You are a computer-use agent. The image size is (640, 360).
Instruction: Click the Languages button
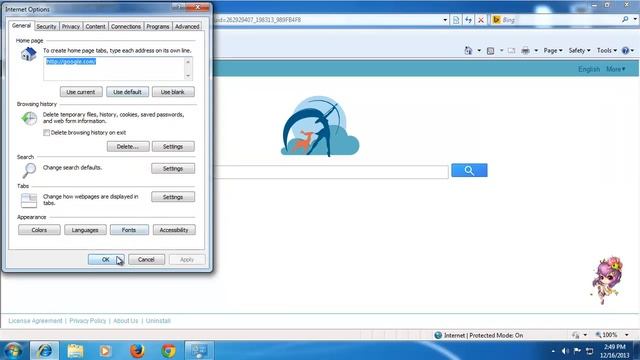[85, 230]
